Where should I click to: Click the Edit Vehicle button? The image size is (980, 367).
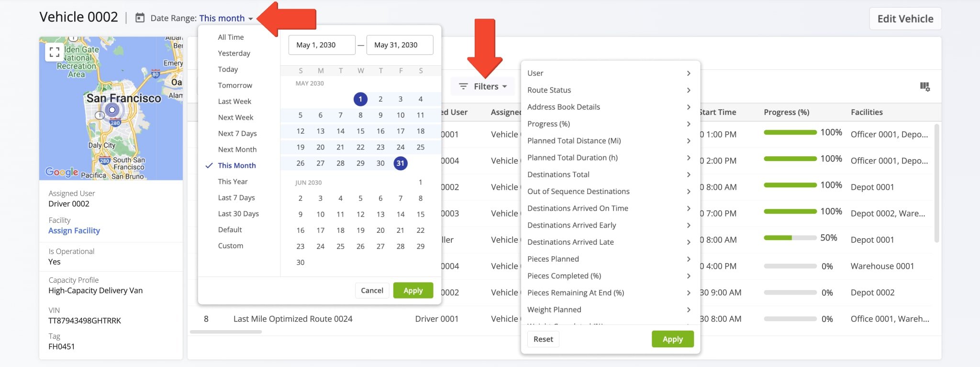(905, 19)
